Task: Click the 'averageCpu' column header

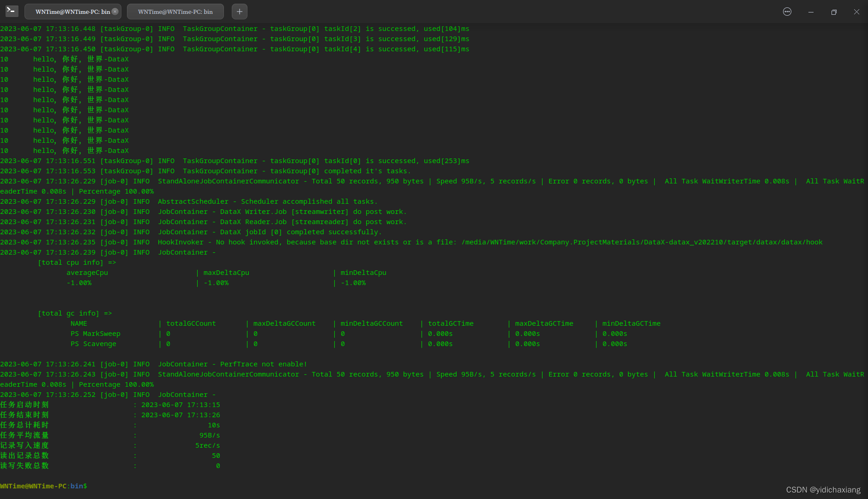Action: click(x=87, y=273)
